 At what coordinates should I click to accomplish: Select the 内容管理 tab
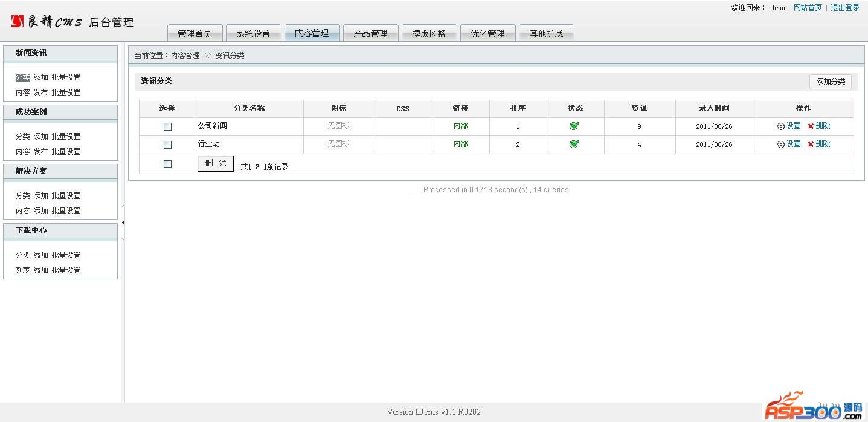(x=312, y=33)
